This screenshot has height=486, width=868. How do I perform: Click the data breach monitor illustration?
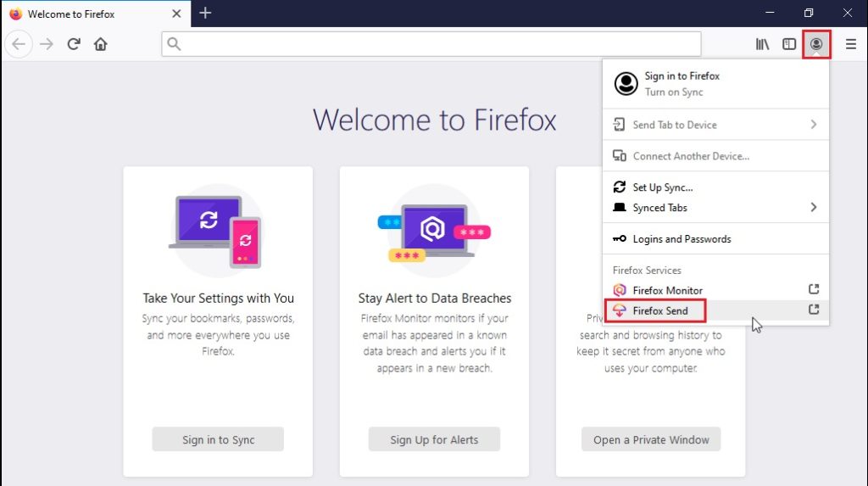tap(434, 231)
